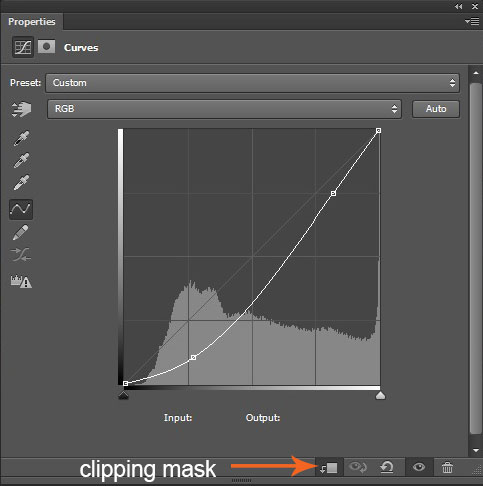
Task: Click the panel resize grip at bottom
Action: (x=241, y=480)
